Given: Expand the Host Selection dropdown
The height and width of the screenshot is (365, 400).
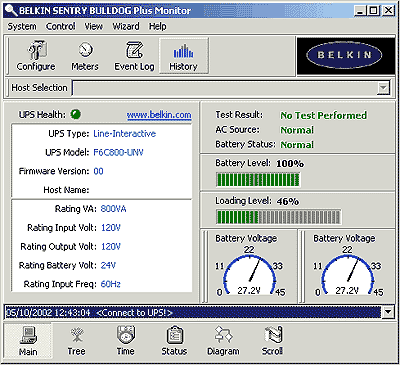Looking at the screenshot, I should (383, 88).
